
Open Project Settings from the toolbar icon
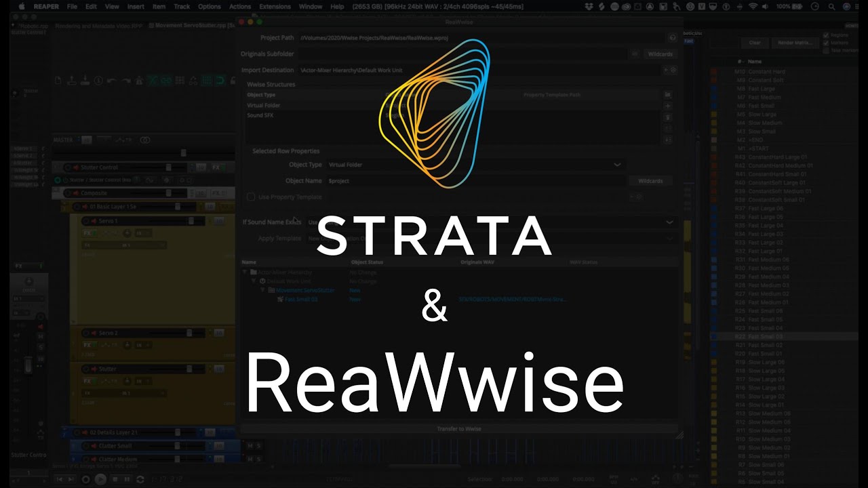[98, 81]
